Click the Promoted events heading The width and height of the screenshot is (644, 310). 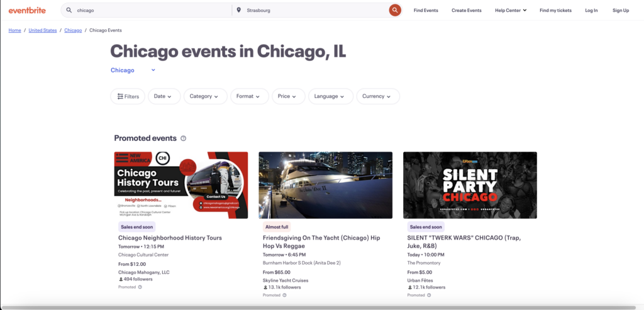pyautogui.click(x=145, y=138)
